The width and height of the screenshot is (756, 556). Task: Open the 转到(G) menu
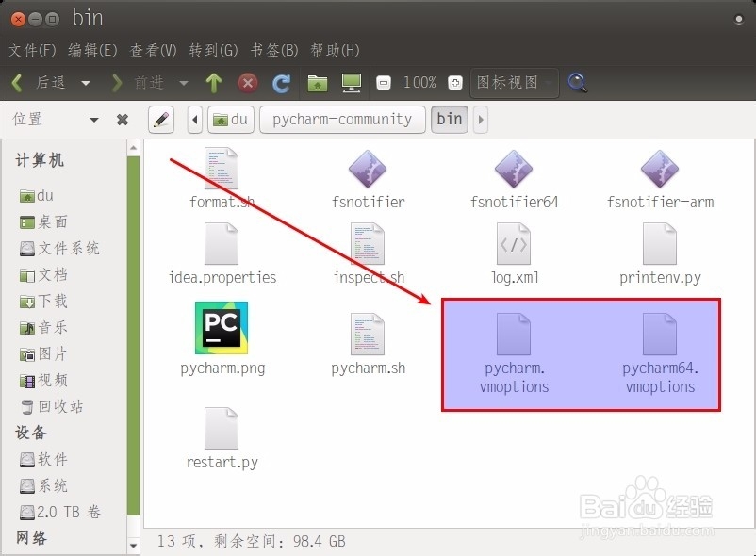pyautogui.click(x=214, y=50)
